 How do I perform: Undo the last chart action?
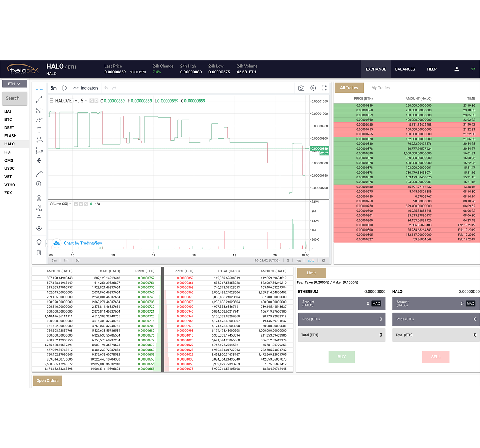[106, 88]
